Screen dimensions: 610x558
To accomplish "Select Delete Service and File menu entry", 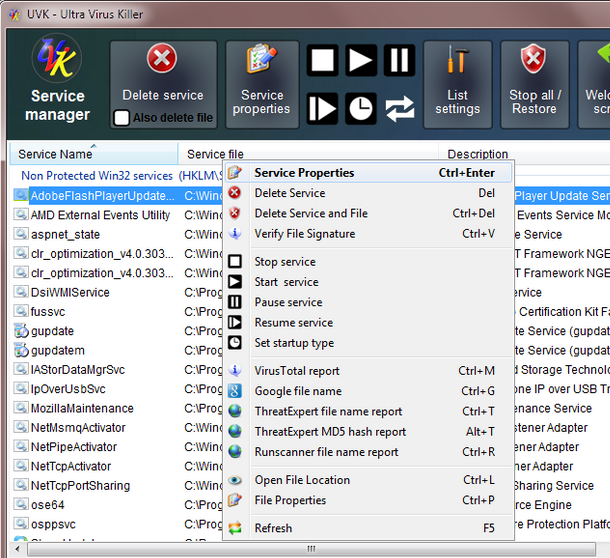I will [368, 213].
